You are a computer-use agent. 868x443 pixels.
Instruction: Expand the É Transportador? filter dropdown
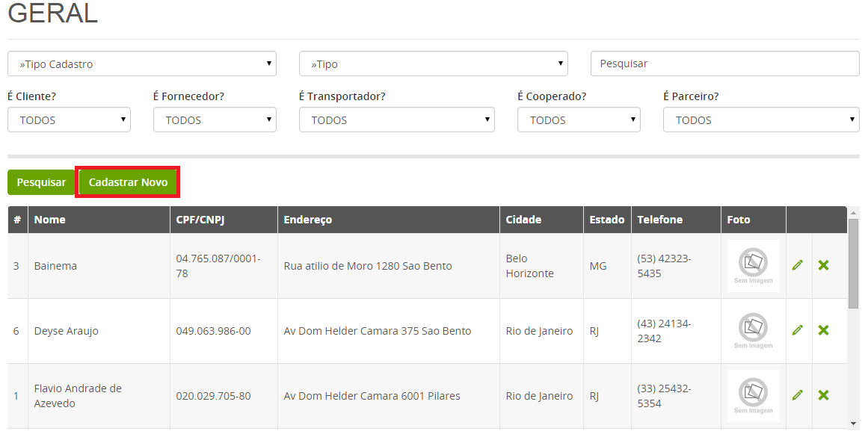coord(397,120)
